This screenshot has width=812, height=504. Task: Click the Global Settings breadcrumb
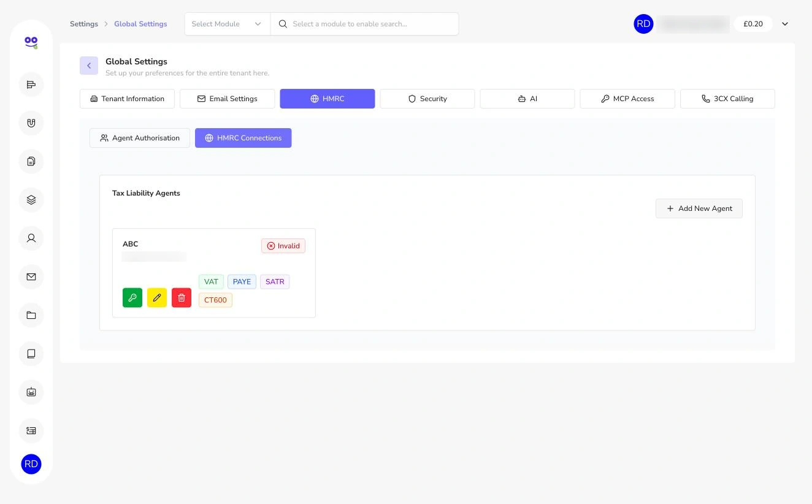140,24
